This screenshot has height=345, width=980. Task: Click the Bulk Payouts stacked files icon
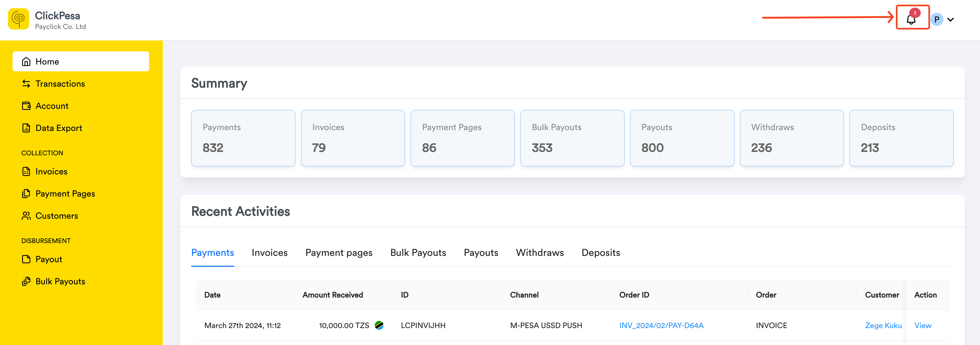tap(26, 281)
